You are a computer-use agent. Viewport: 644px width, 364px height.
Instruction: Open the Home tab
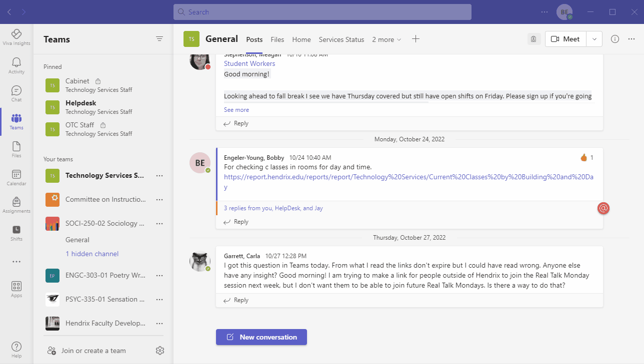[x=301, y=39]
